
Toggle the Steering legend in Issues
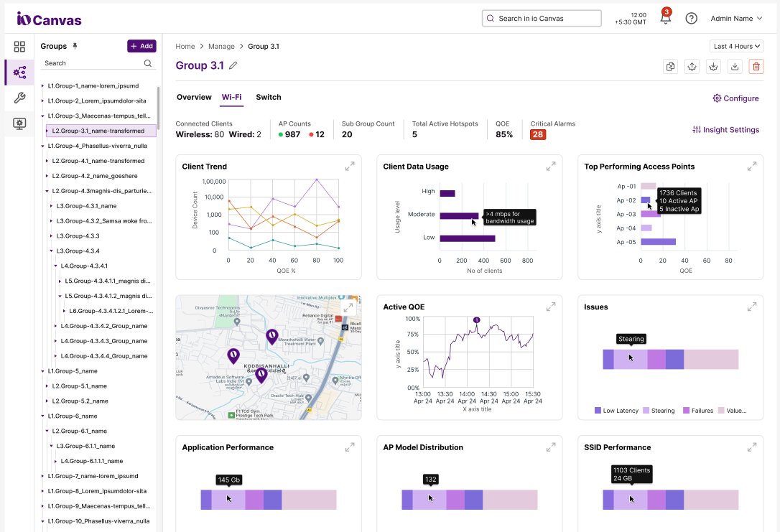point(658,411)
